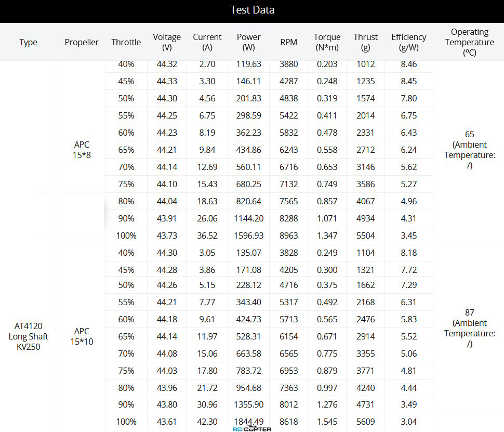
Task: Select the 1596.93 power value cell
Action: [x=248, y=235]
